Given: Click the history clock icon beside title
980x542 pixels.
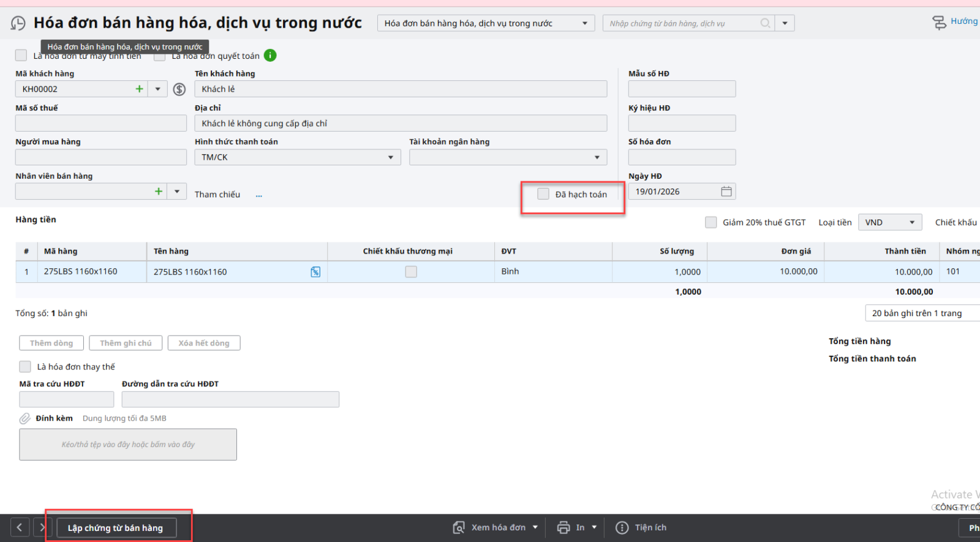Looking at the screenshot, I should pyautogui.click(x=18, y=23).
